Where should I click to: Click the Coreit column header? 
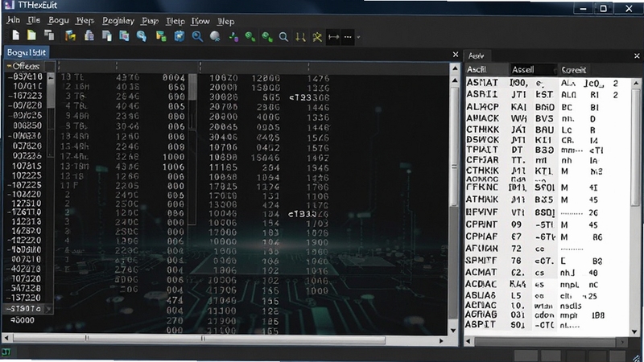pos(574,70)
